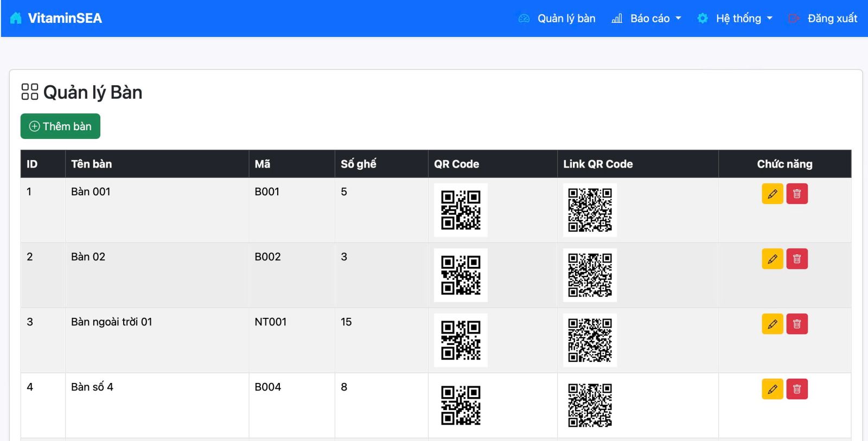Delete Bàn số 4 with the trash icon
The height and width of the screenshot is (441, 868).
coord(797,389)
